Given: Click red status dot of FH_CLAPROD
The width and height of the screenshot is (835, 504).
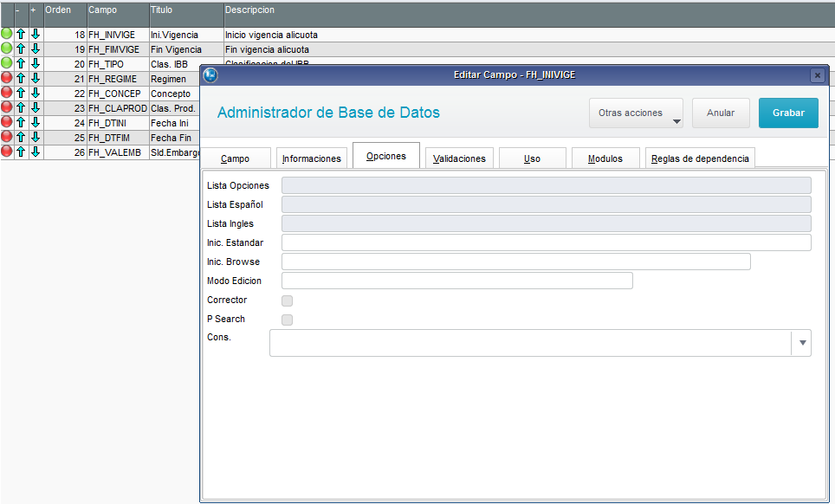Looking at the screenshot, I should 6,107.
